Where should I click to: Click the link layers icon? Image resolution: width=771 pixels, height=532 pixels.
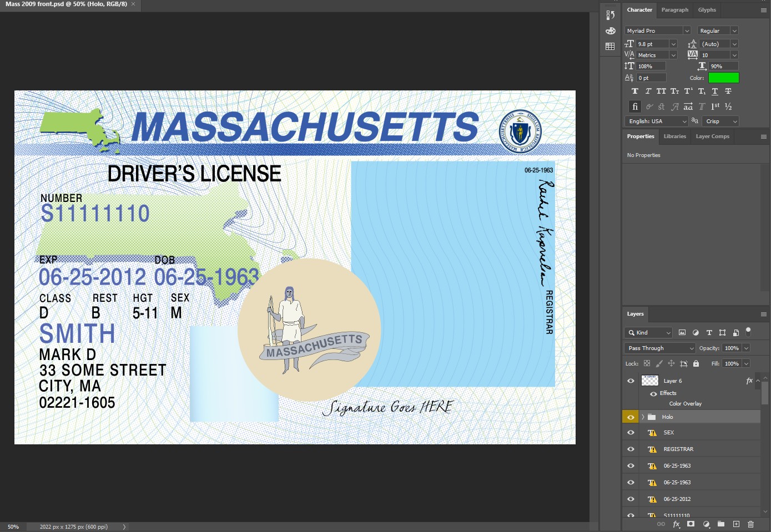661,524
